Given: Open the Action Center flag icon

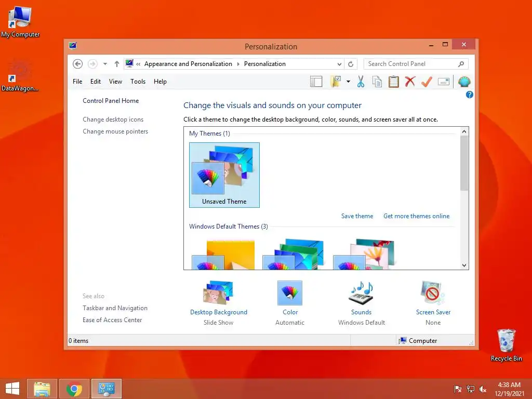Looking at the screenshot, I should [458, 389].
